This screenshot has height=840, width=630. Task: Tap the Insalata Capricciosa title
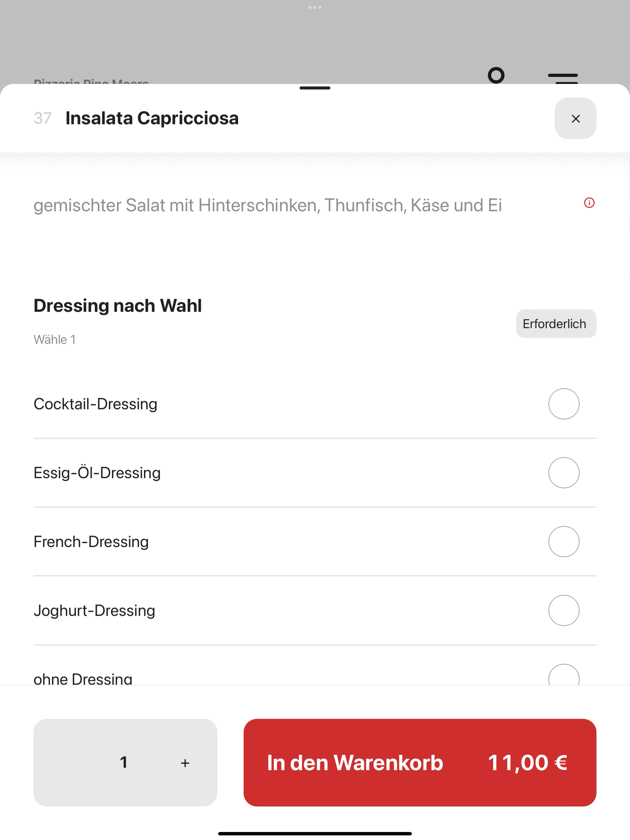click(152, 118)
